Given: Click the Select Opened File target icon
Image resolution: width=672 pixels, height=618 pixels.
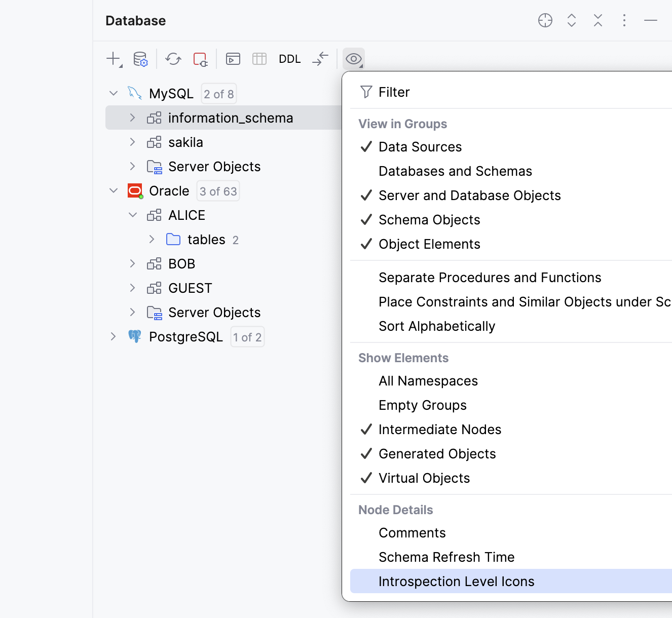Looking at the screenshot, I should point(545,20).
